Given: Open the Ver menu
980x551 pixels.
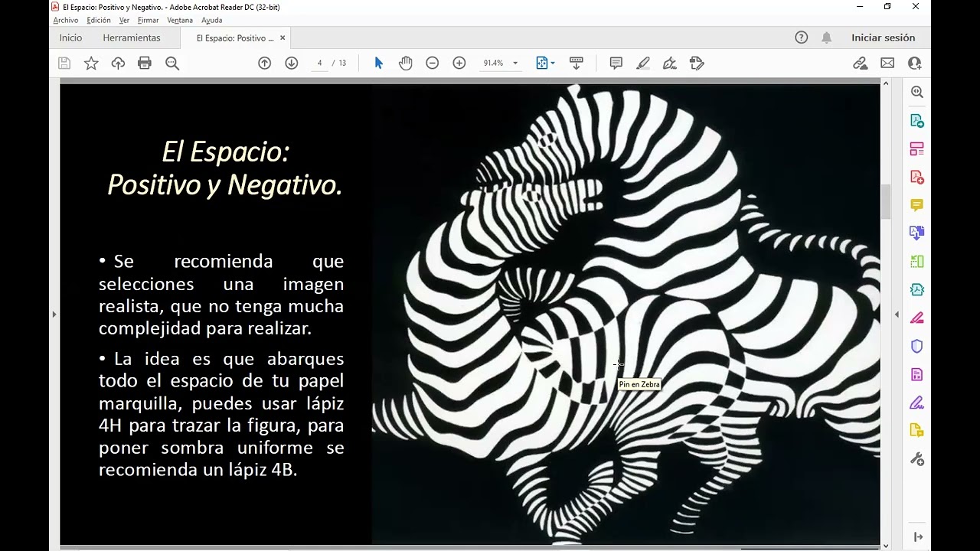Looking at the screenshot, I should (x=124, y=20).
